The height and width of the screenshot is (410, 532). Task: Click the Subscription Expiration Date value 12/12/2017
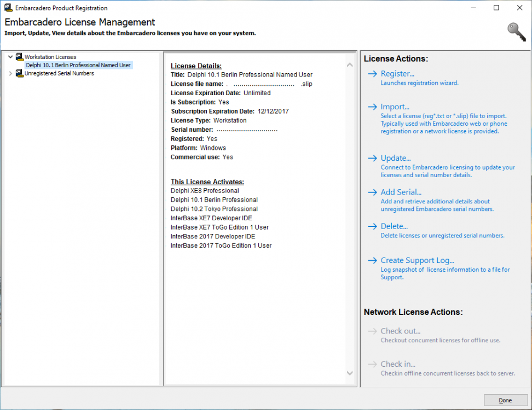273,111
